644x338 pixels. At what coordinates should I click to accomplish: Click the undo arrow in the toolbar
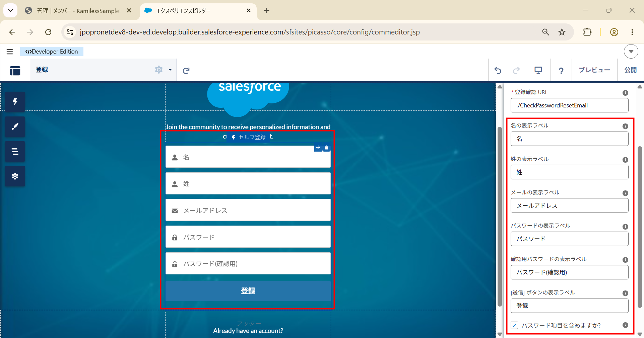(498, 70)
